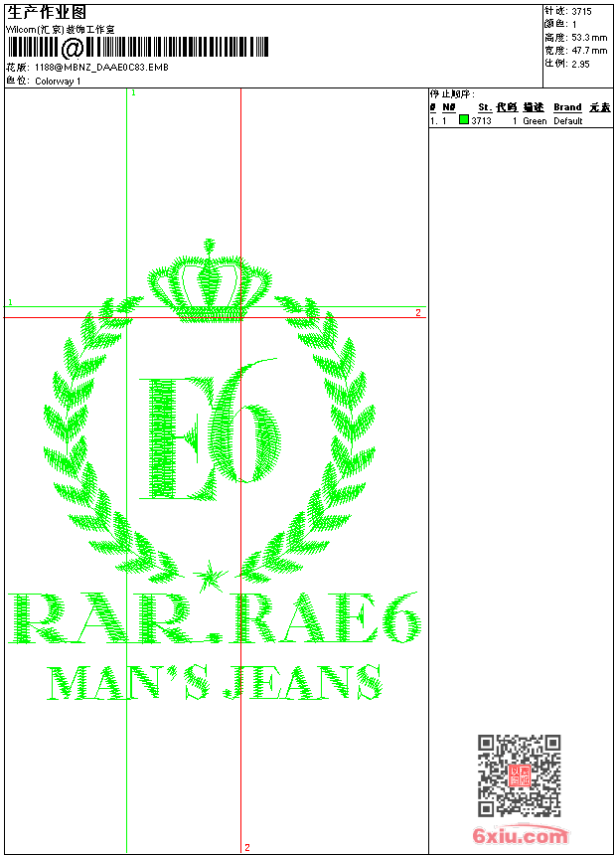Click the MAN'S JEANS embroidered text
This screenshot has width=616, height=855.
pyautogui.click(x=214, y=682)
